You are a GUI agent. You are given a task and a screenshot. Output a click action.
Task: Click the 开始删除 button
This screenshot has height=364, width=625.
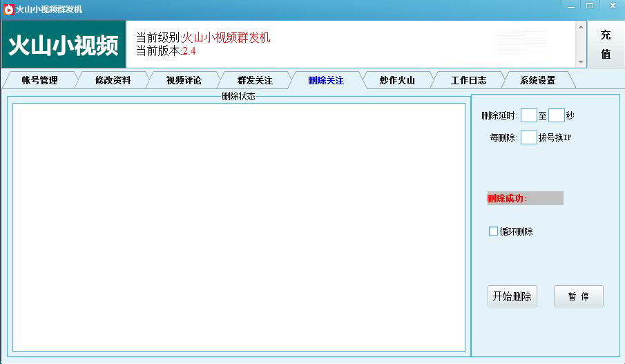tap(512, 296)
